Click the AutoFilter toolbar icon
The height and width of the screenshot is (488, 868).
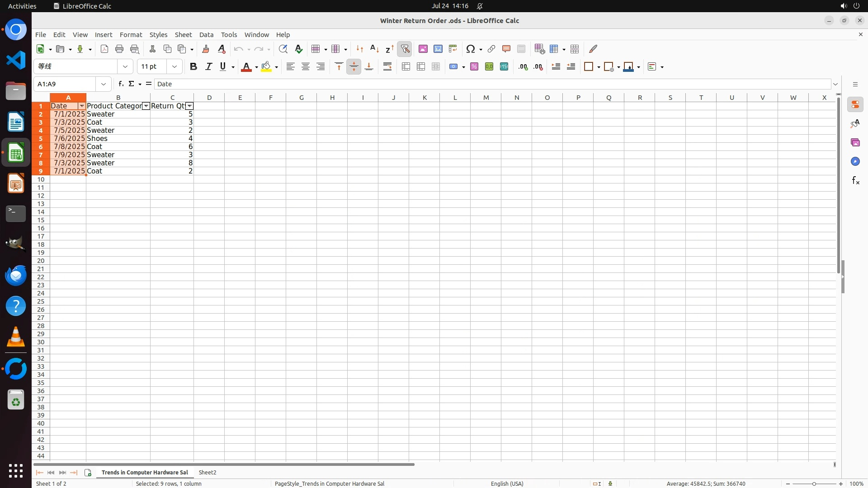[405, 49]
